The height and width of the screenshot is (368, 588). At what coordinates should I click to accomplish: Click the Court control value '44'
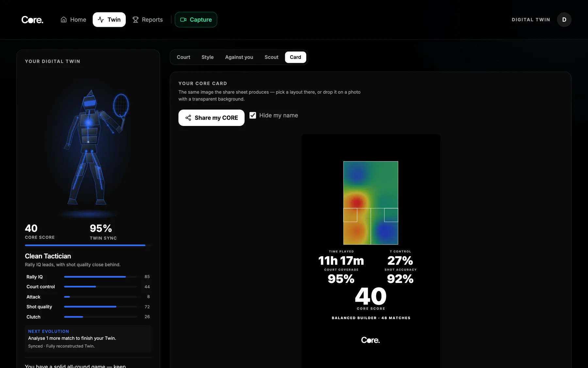147,287
